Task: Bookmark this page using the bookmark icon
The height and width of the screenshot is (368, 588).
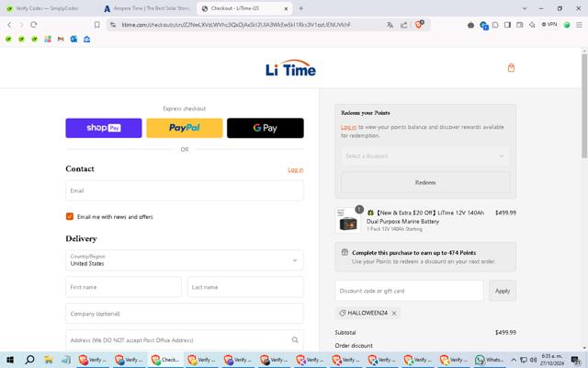Action: tap(97, 25)
